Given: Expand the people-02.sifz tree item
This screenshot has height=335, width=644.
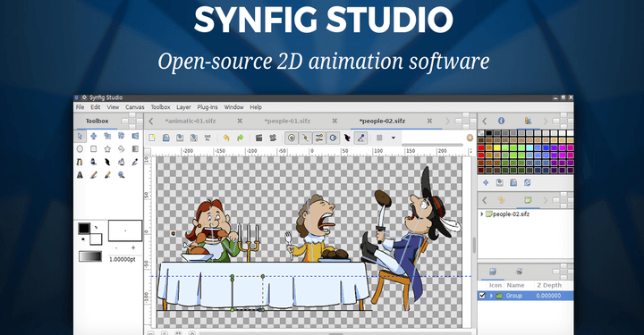Looking at the screenshot, I should (x=482, y=214).
